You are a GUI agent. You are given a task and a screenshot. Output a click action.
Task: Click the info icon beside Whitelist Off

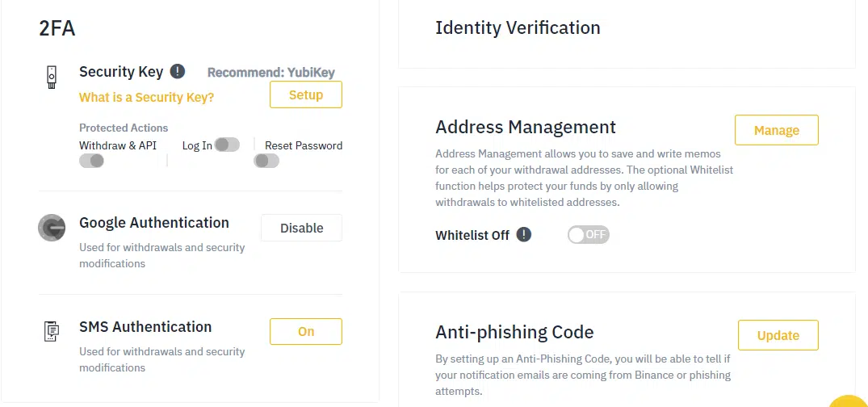click(x=524, y=235)
